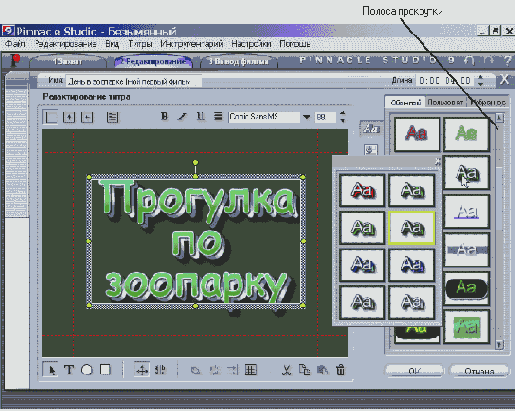515x411 pixels.
Task: Click the title name input field
Action: coord(134,82)
